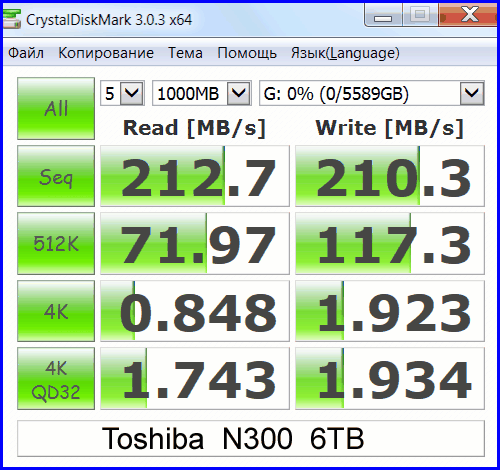Start the 4K QD32 test
This screenshot has height=470, width=500.
coord(56,378)
